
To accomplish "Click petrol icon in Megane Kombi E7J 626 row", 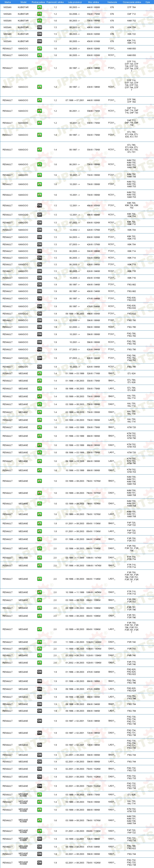I will pyautogui.click(x=40, y=794).
